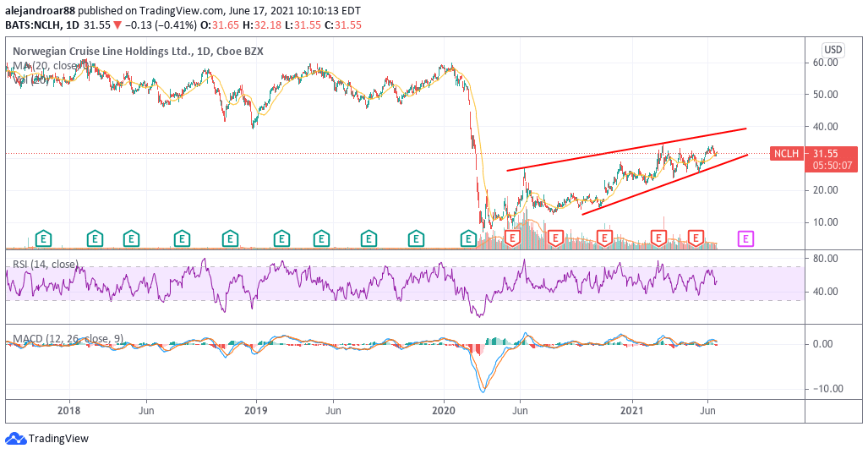Screen dimensions: 868x454
Task: Click the TradingView cloud logo icon
Action: 15,439
